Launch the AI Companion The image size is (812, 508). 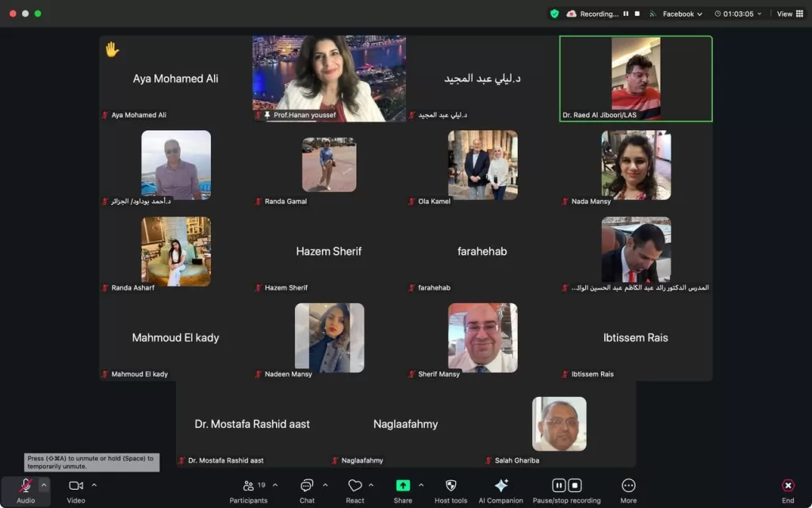(x=500, y=486)
